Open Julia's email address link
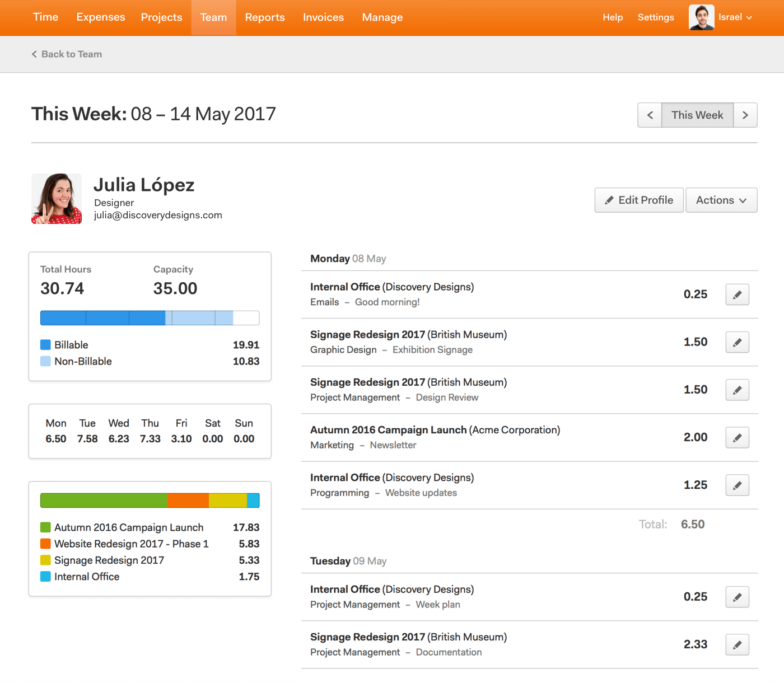 [158, 214]
